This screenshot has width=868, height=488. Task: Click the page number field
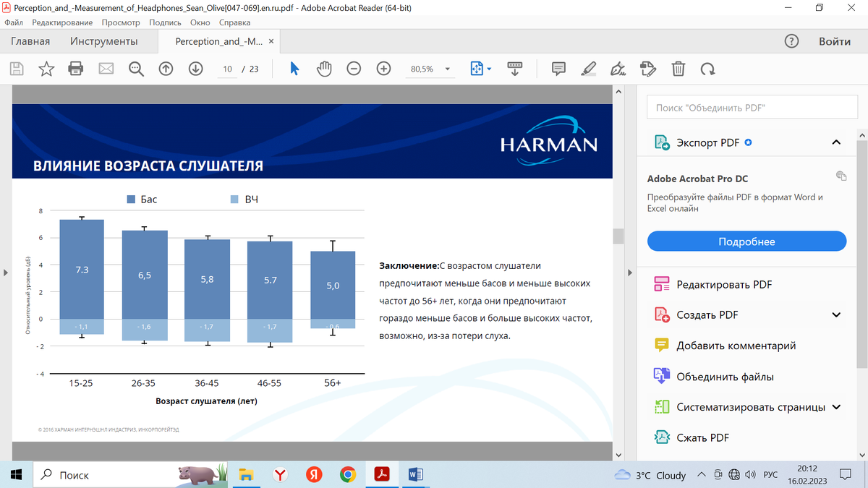227,69
